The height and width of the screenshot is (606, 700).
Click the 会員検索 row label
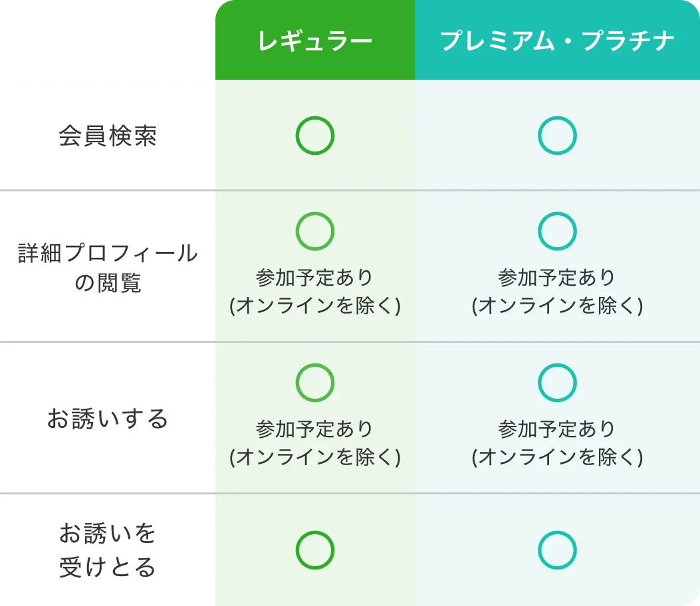click(108, 136)
